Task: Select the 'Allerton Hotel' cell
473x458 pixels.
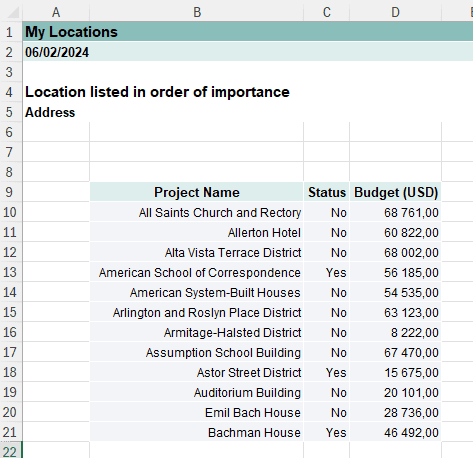Action: coord(197,232)
